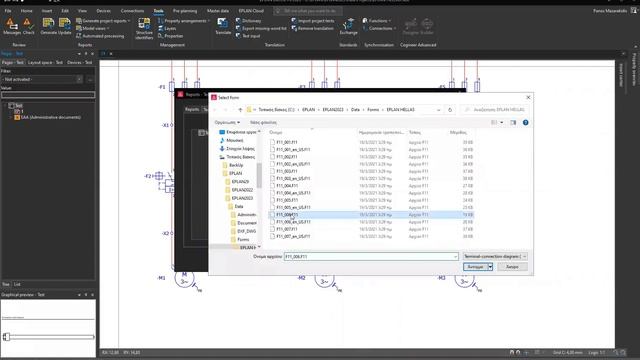This screenshot has width=640, height=360.
Task: Click the Value field in Pages navigator
Action: tap(48, 95)
